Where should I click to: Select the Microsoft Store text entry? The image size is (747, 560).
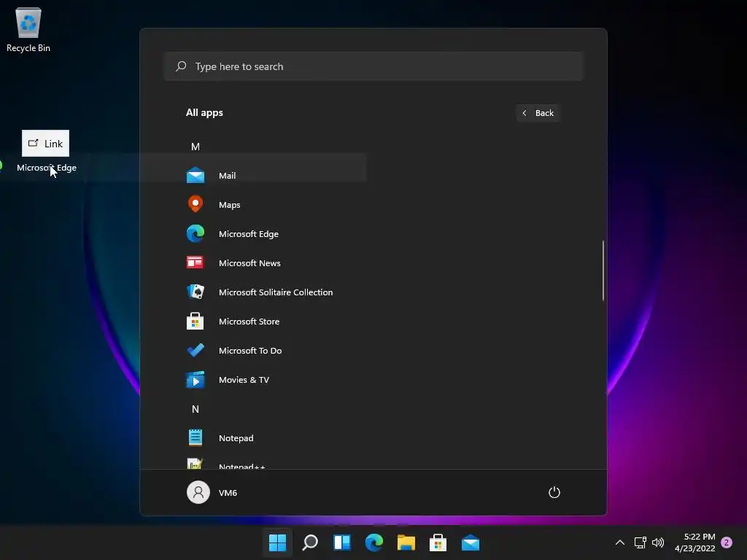pos(249,322)
